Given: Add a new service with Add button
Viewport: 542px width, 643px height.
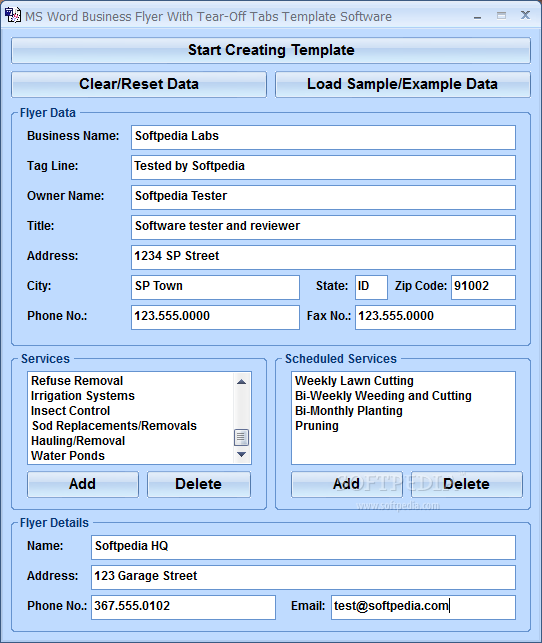Looking at the screenshot, I should click(x=83, y=484).
